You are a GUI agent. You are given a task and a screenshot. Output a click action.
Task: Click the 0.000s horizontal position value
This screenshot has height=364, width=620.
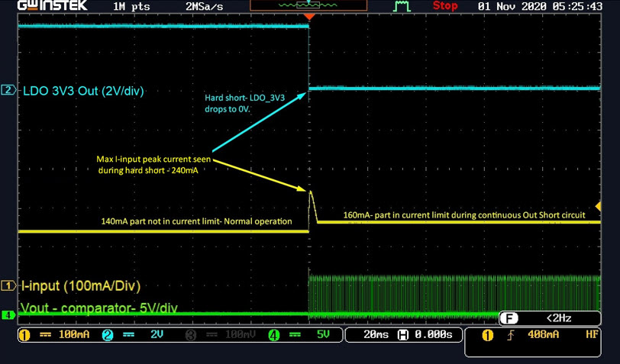click(x=434, y=335)
